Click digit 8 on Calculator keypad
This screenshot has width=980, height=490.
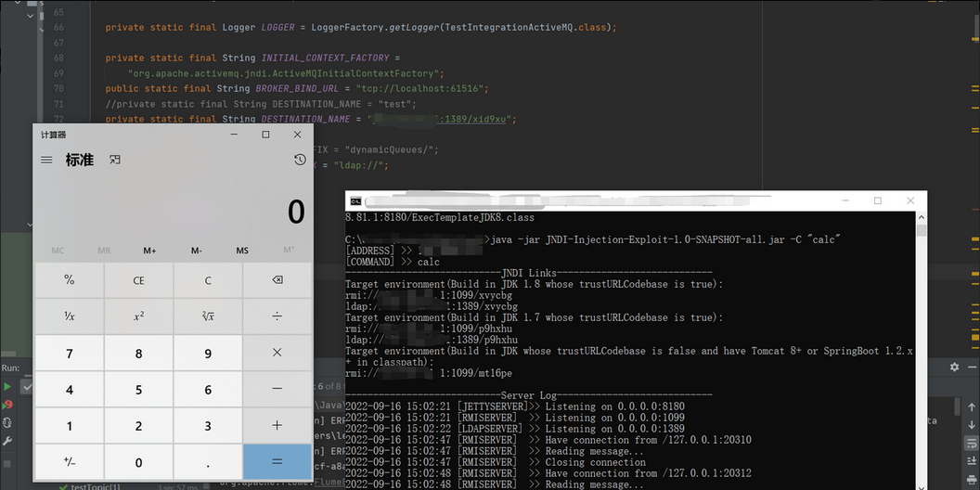(x=139, y=354)
